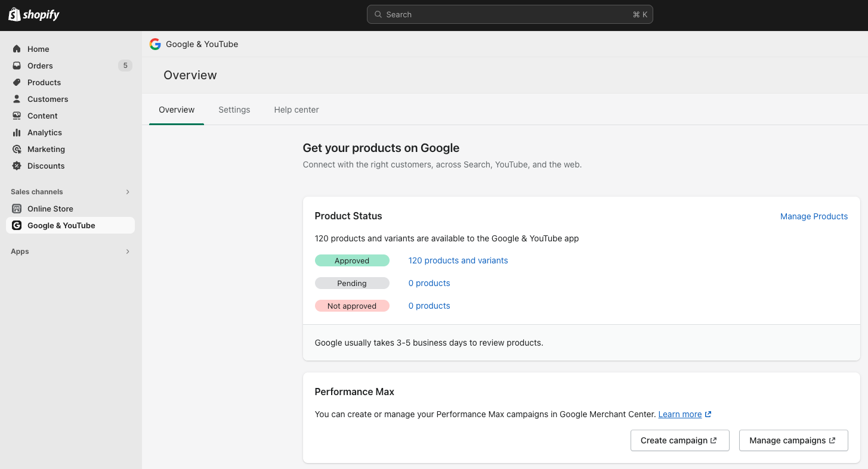Click the Google logo in the header
Screen dimensions: 868x469
pos(155,44)
